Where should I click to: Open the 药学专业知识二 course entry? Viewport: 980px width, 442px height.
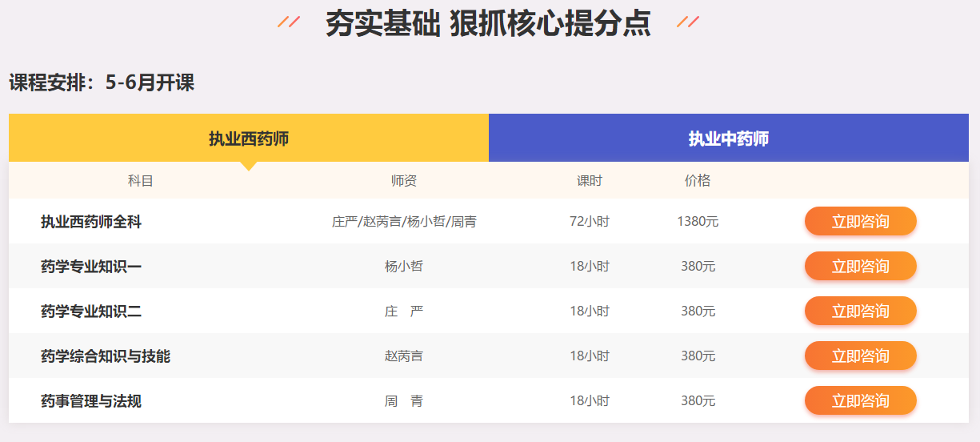[91, 311]
